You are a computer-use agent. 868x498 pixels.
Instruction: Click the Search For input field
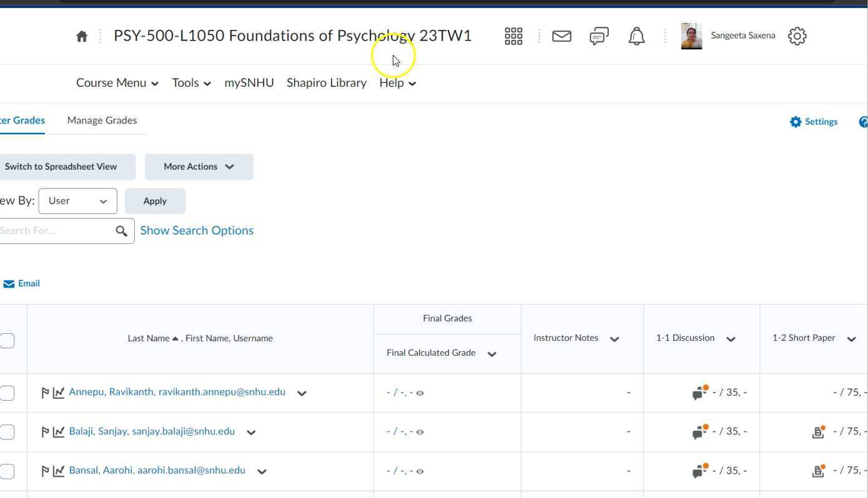click(x=53, y=231)
